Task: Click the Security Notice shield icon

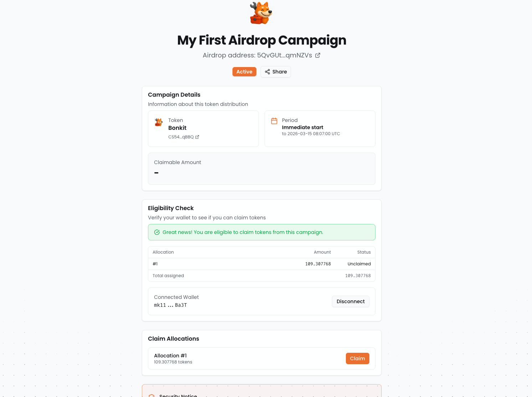Action: pyautogui.click(x=152, y=395)
